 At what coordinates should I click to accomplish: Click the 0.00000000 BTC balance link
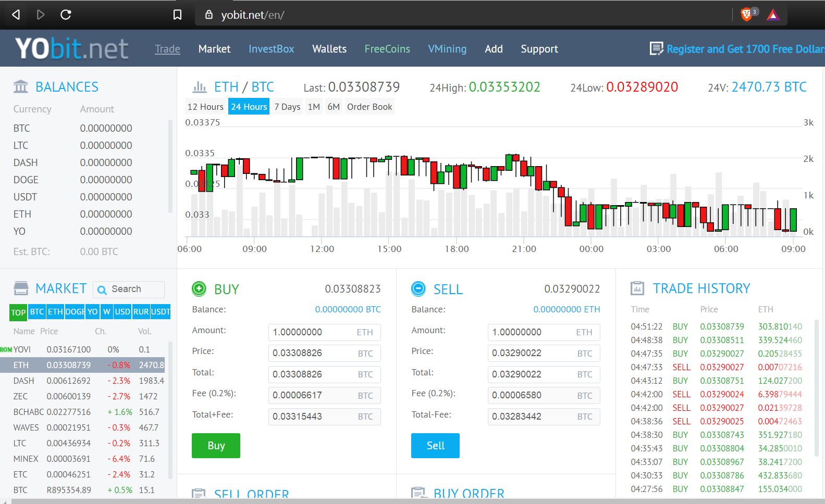348,309
